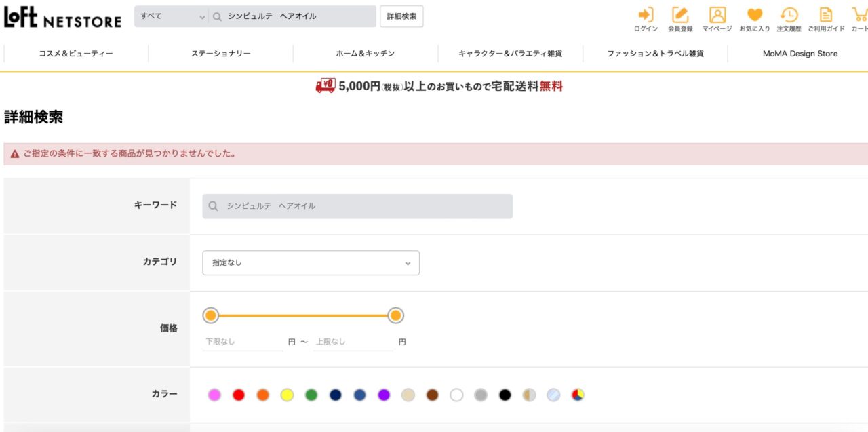Open the すべて category dropdown in header

(172, 16)
